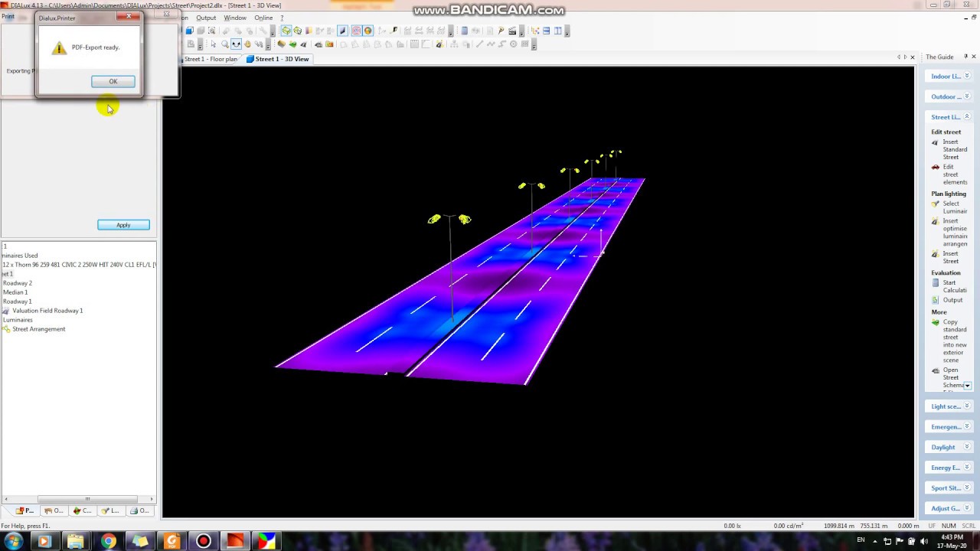Image resolution: width=980 pixels, height=551 pixels.
Task: Switch to the Street 1 - Floor plan tab
Action: click(x=211, y=59)
